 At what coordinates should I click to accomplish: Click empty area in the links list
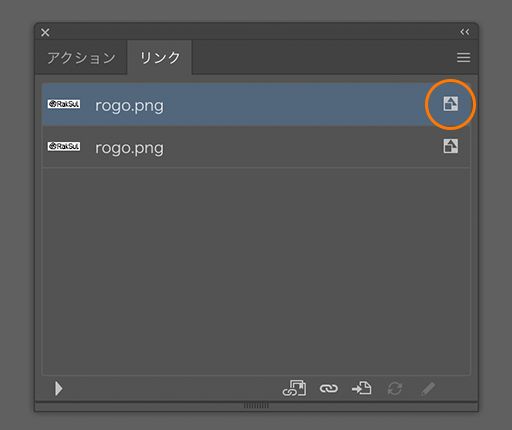256,271
